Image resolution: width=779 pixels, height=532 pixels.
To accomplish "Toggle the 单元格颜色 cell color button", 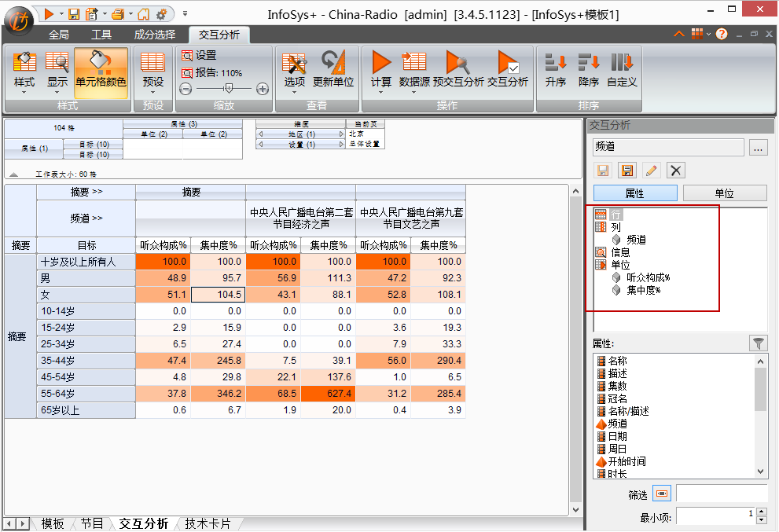I will click(101, 72).
